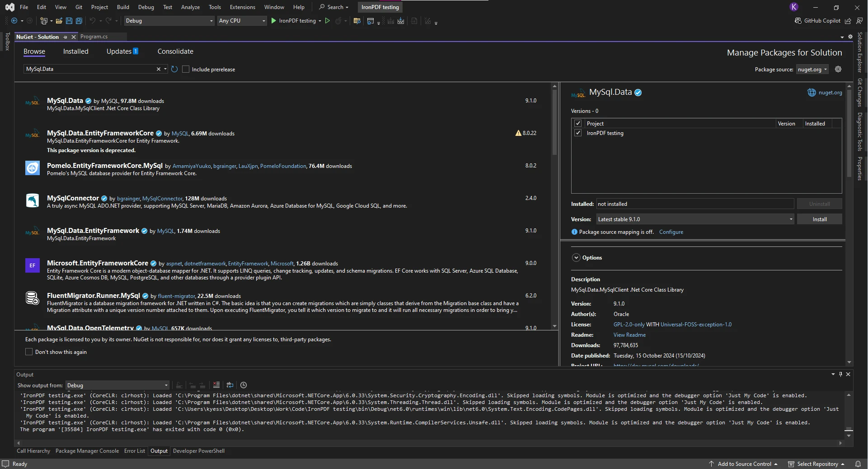The width and height of the screenshot is (868, 469).
Task: Open the nuget.org link in details pane
Action: pos(830,93)
